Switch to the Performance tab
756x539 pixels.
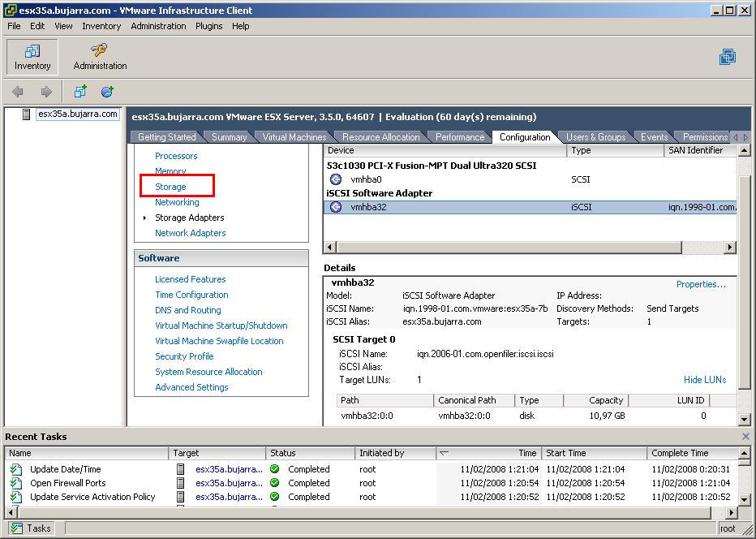(460, 137)
